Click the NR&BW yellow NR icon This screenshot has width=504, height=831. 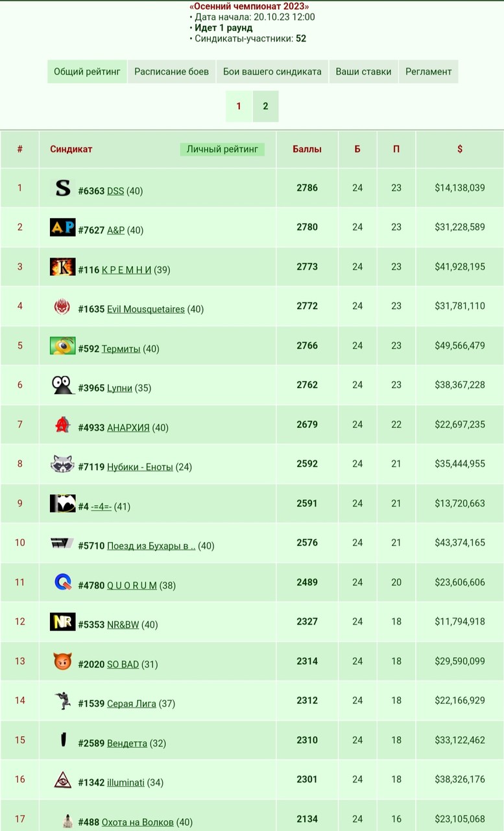63,622
